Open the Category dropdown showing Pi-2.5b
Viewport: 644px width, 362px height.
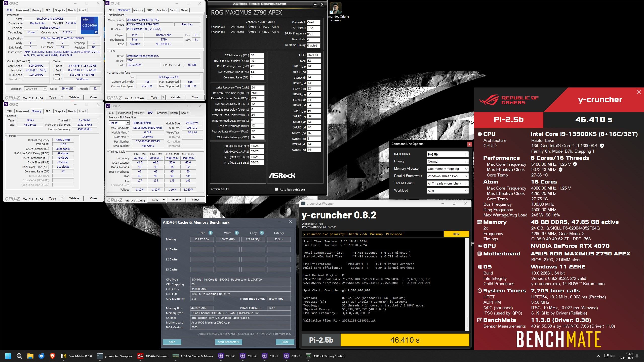coord(448,154)
